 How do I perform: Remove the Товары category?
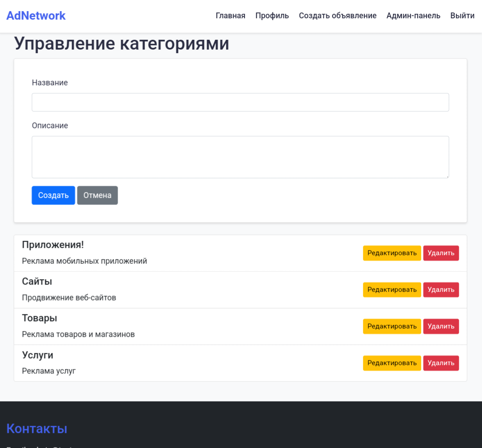(x=441, y=326)
